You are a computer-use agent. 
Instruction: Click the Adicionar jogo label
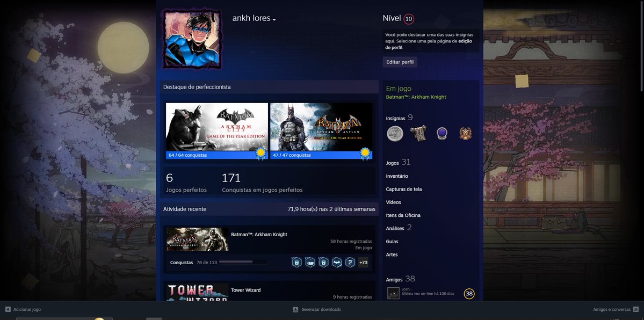pos(27,310)
